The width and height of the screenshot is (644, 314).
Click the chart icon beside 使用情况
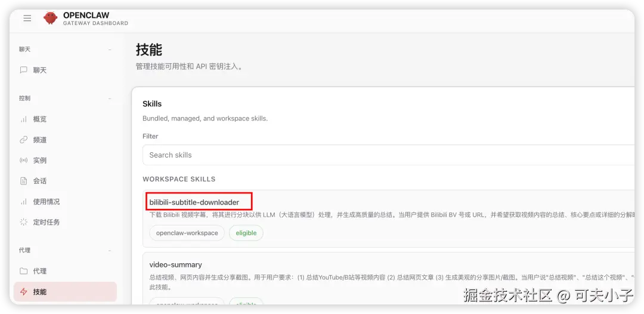24,201
